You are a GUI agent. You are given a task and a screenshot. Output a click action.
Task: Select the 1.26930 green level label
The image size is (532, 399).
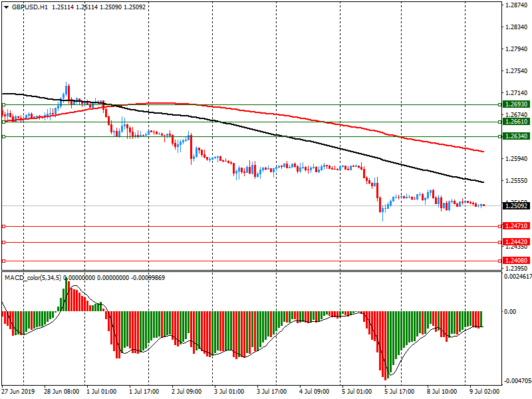point(516,104)
